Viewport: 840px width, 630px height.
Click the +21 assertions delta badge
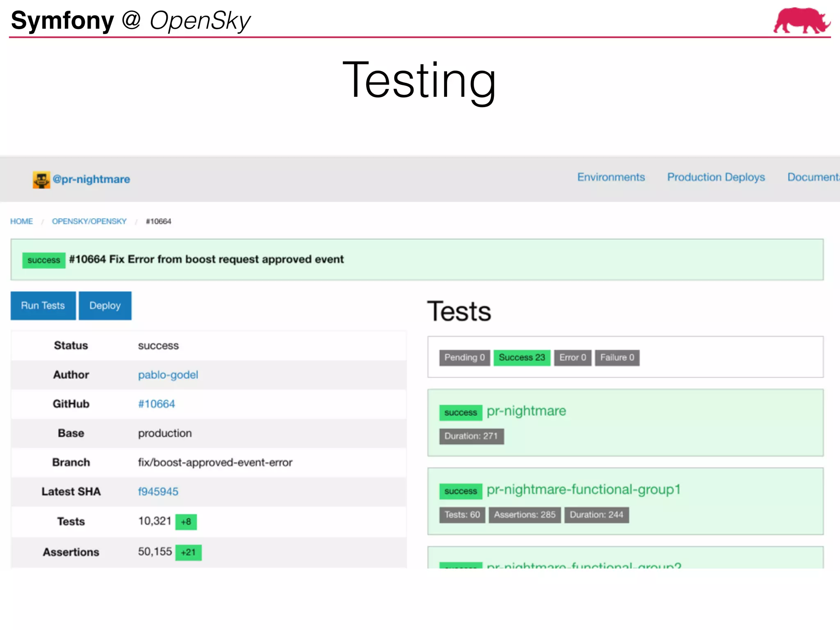(188, 552)
